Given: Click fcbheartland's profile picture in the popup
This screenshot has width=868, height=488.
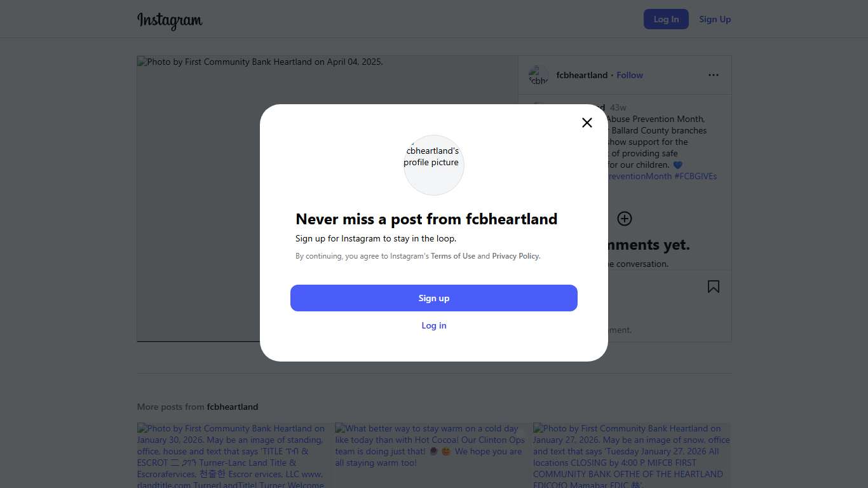Looking at the screenshot, I should pos(434,165).
